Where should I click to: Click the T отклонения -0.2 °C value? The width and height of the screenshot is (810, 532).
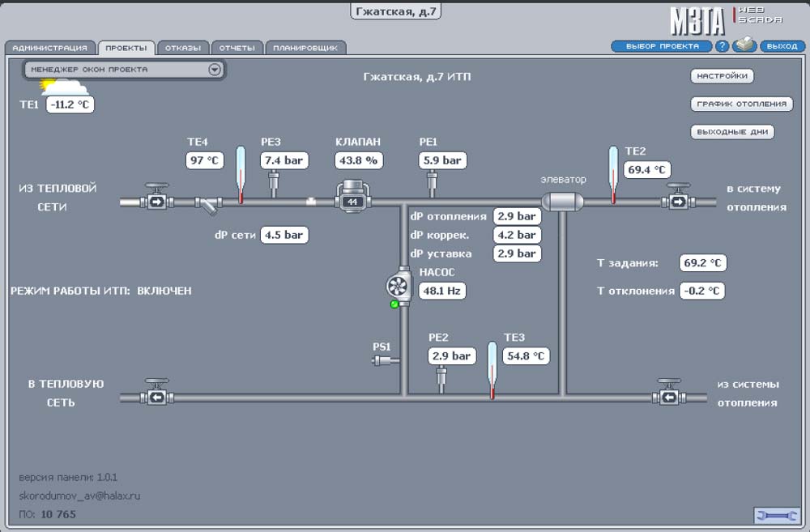click(702, 291)
